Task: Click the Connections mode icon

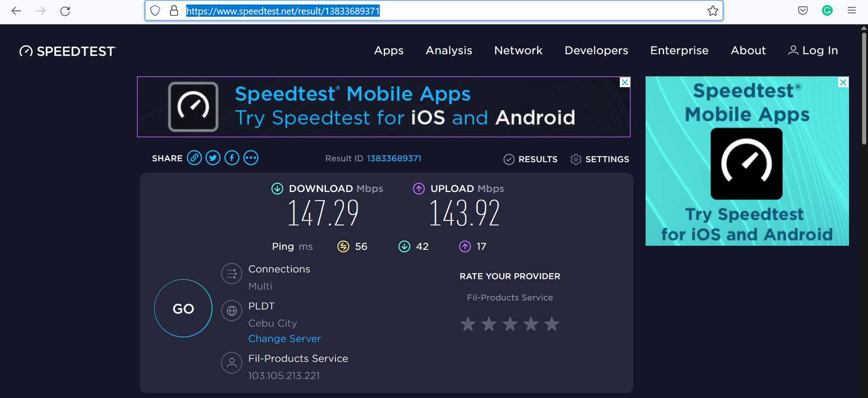Action: (x=232, y=273)
